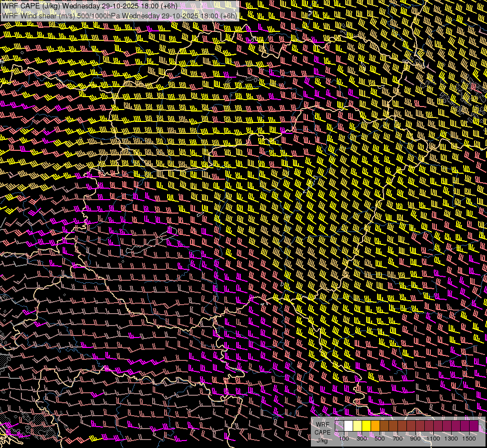Click the 900 legend scale value
This screenshot has height=448, width=487.
click(415, 439)
